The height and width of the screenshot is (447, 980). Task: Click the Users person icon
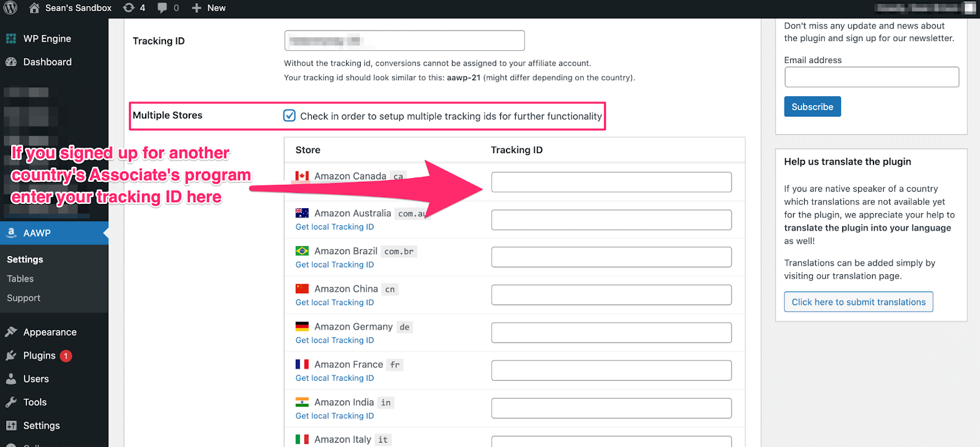pos(11,378)
